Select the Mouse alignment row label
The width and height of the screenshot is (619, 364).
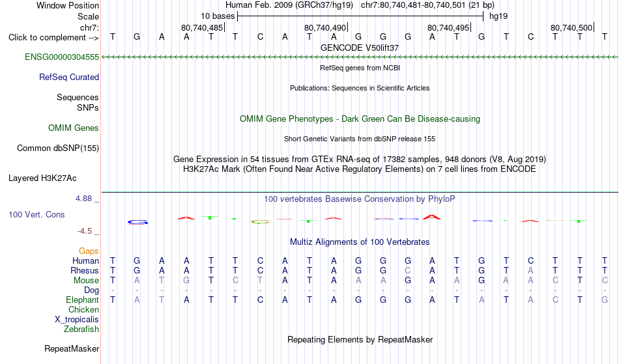[86, 281]
